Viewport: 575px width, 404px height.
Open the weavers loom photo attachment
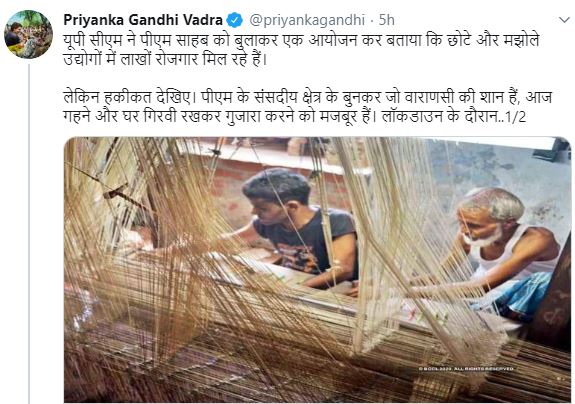(317, 269)
